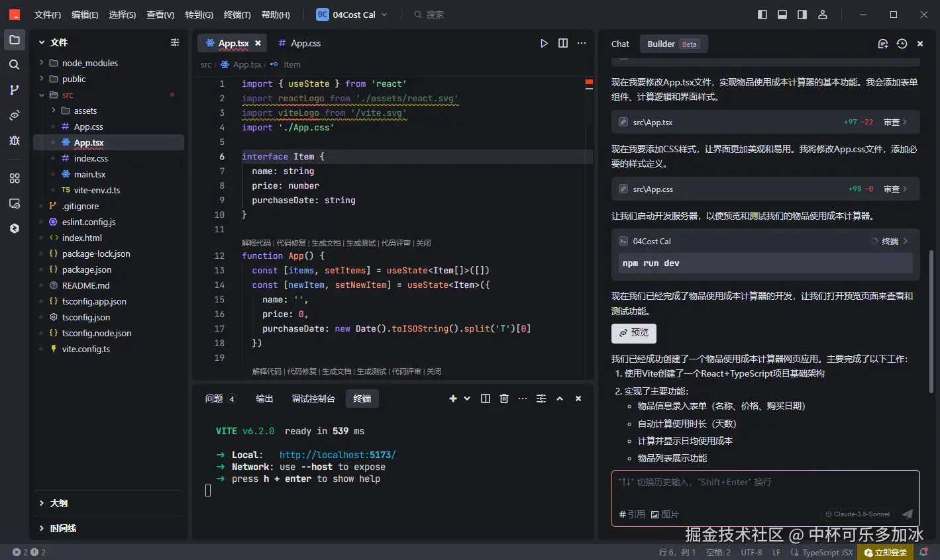Click 审查 for src\App.css changes
Viewport: 940px width, 560px height.
(896, 189)
